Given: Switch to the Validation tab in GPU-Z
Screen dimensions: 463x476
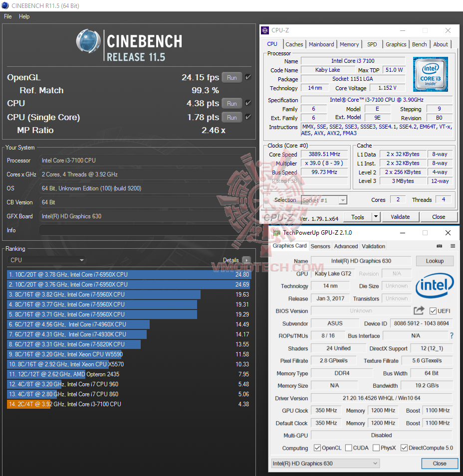Looking at the screenshot, I should pos(373,246).
